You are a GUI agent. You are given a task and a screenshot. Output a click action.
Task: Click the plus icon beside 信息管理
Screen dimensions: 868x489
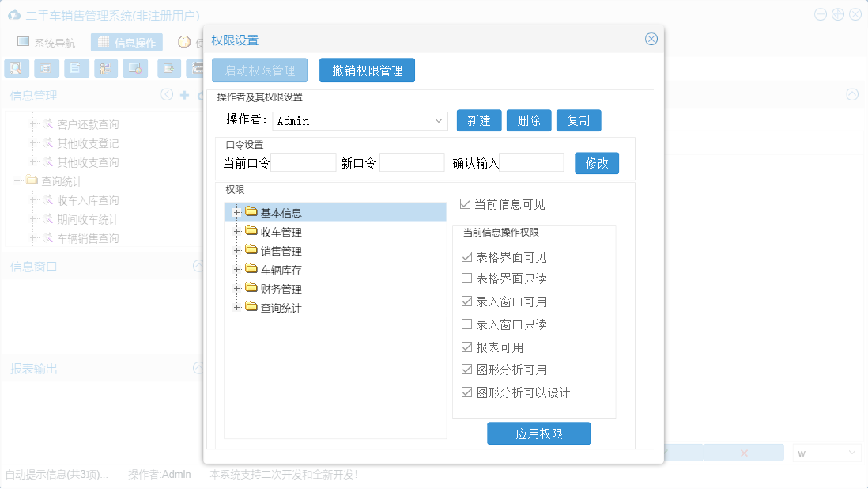(184, 95)
